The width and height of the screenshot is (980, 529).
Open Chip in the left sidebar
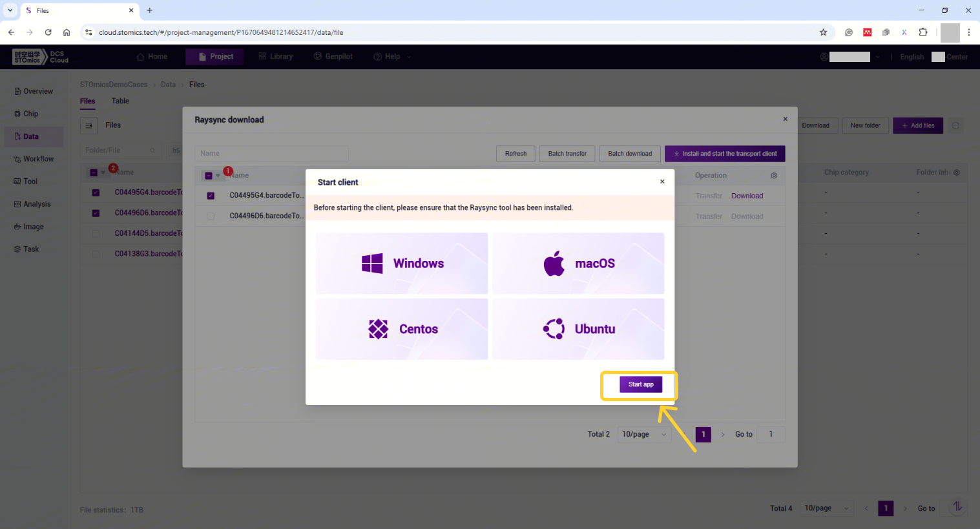pyautogui.click(x=34, y=114)
